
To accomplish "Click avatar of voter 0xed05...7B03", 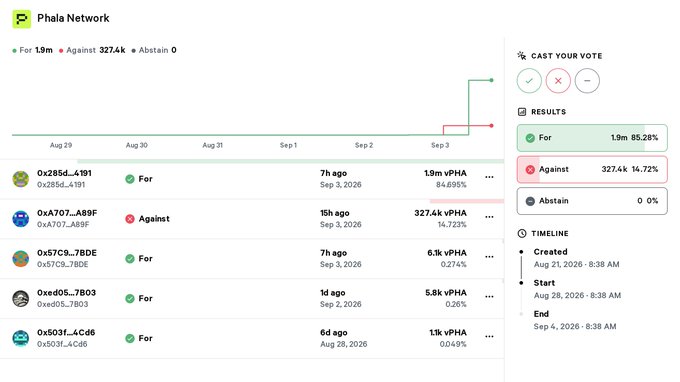I will tap(20, 298).
